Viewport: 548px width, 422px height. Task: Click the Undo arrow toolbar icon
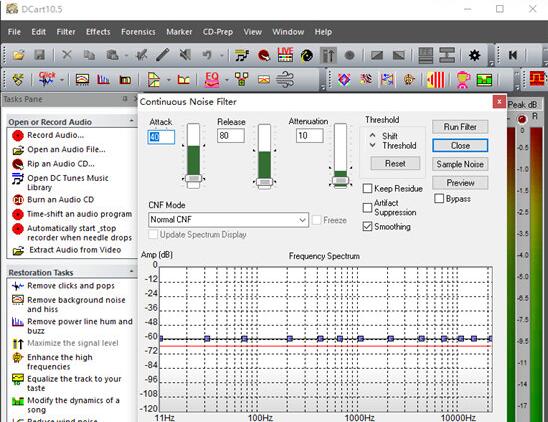[207, 55]
